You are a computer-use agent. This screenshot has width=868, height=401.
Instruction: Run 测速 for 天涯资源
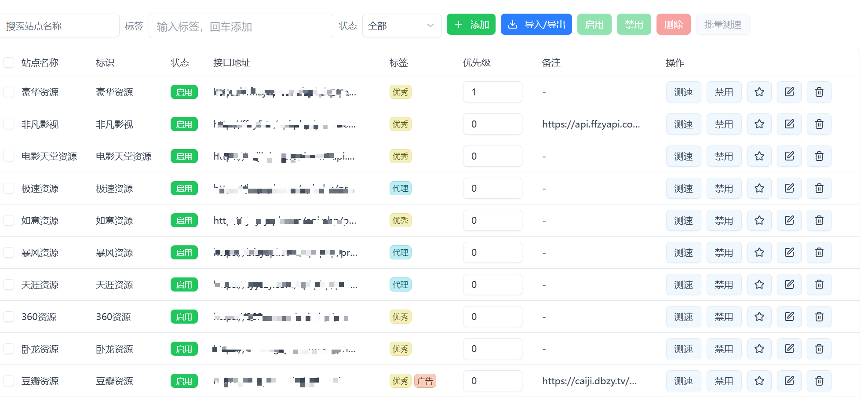point(683,284)
